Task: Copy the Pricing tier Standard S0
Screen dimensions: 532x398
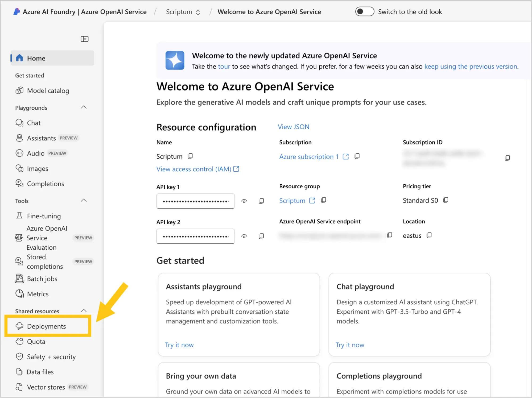Action: 446,200
